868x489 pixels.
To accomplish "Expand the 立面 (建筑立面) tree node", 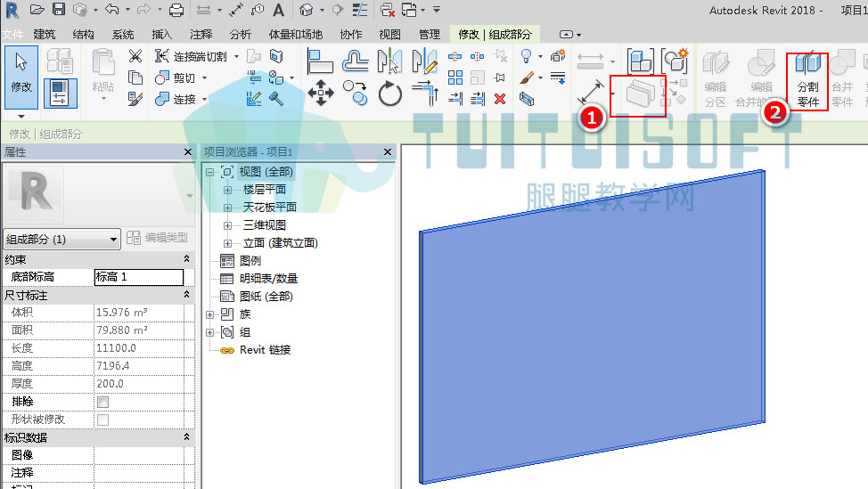I will (x=227, y=243).
